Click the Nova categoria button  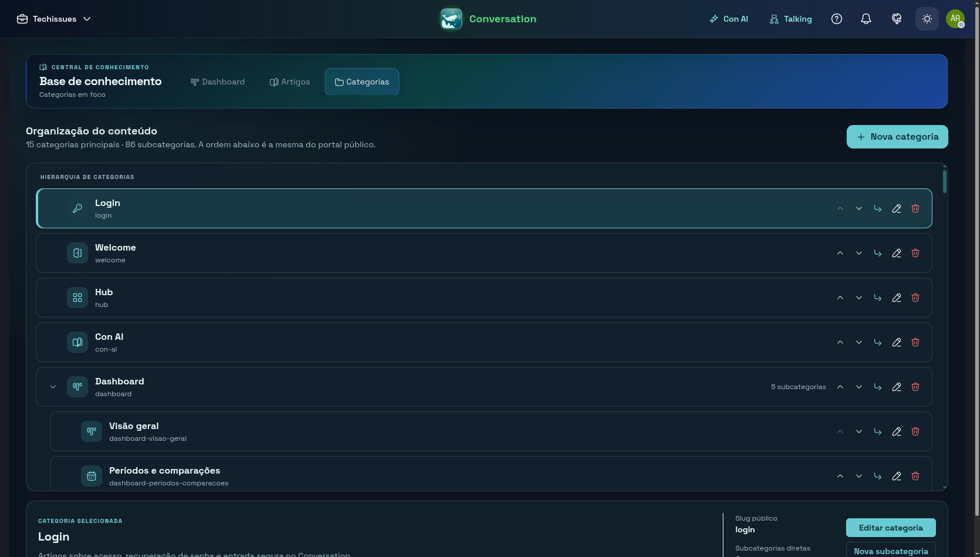click(x=897, y=137)
